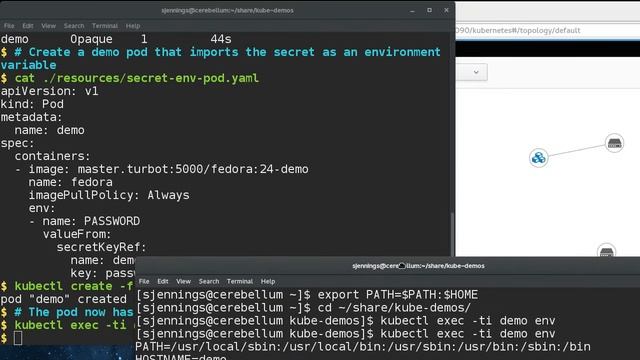Viewport: 640px width, 360px height.
Task: Click the '44s' age value
Action: click(221, 39)
